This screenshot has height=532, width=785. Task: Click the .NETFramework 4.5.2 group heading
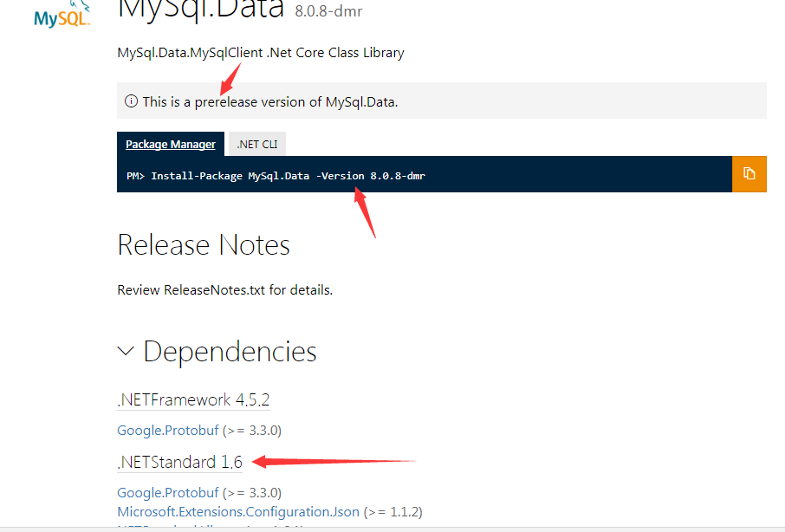[x=193, y=400]
